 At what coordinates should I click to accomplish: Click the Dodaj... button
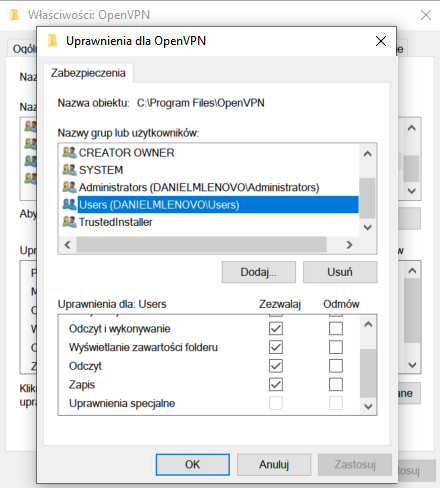(x=259, y=272)
